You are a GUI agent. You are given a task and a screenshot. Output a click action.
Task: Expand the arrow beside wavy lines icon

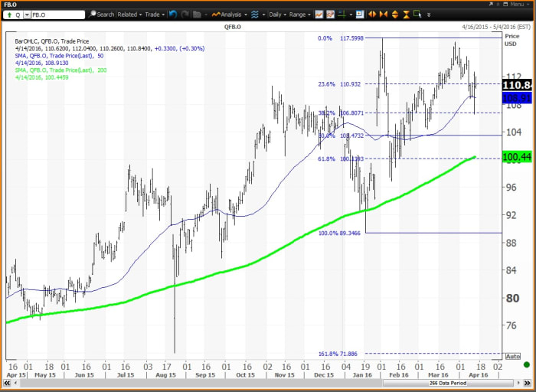click(263, 15)
